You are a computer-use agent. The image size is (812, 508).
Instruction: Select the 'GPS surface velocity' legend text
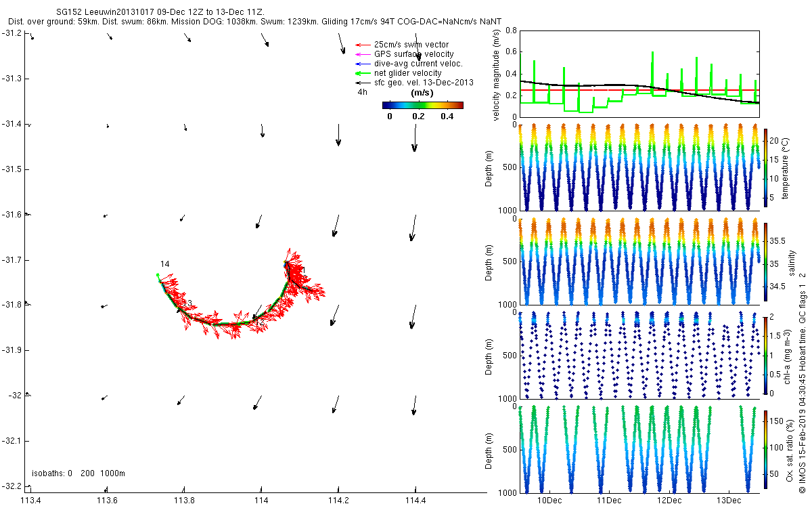click(413, 54)
